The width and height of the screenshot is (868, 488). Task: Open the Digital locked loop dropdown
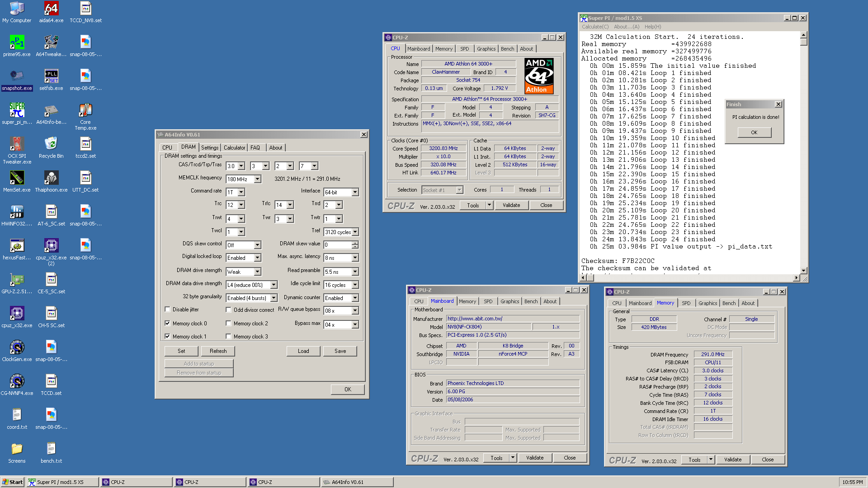tap(257, 258)
